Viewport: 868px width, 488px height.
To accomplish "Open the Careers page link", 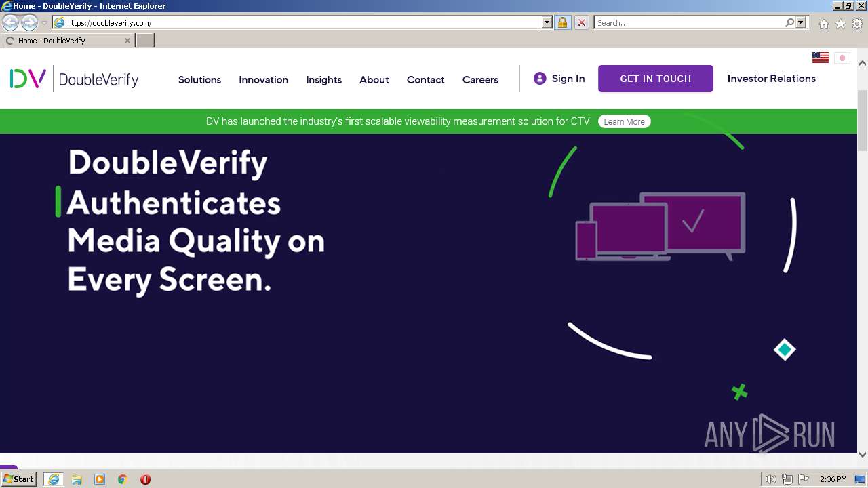I will click(480, 80).
